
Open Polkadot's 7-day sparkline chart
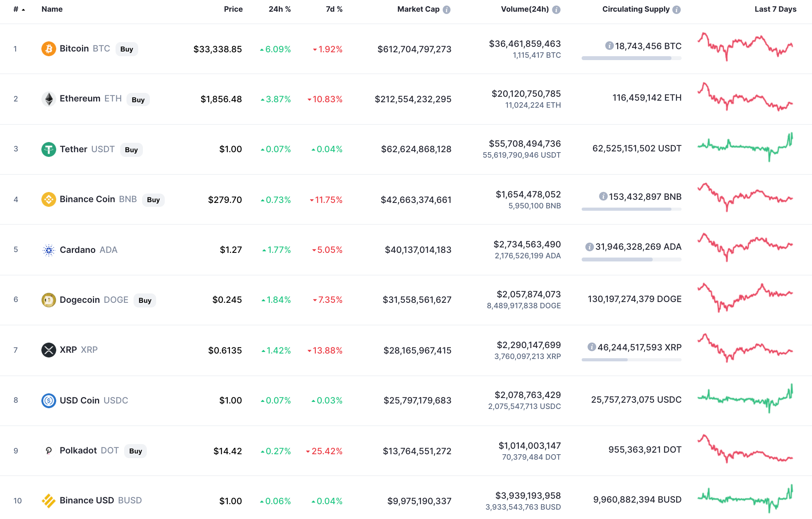[745, 449]
